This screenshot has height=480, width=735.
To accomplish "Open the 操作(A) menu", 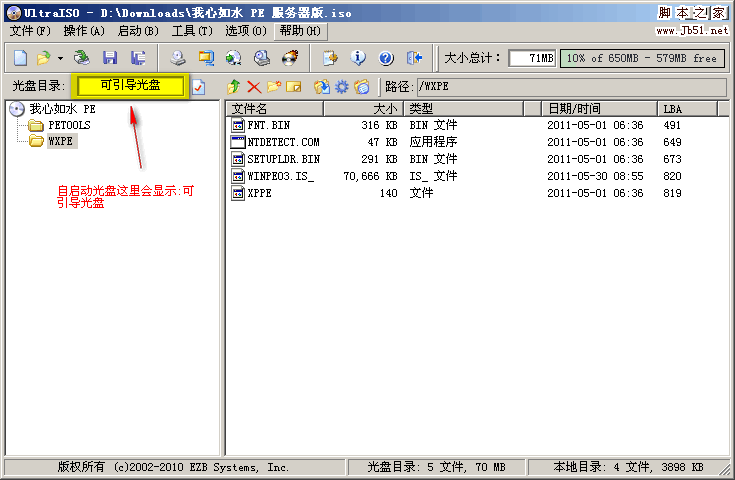I will pyautogui.click(x=84, y=31).
